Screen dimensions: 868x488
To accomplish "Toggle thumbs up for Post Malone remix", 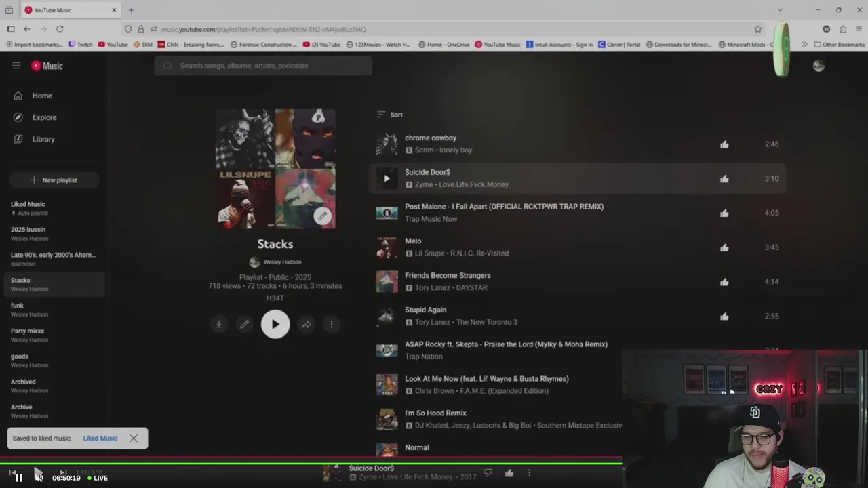I will coord(724,213).
